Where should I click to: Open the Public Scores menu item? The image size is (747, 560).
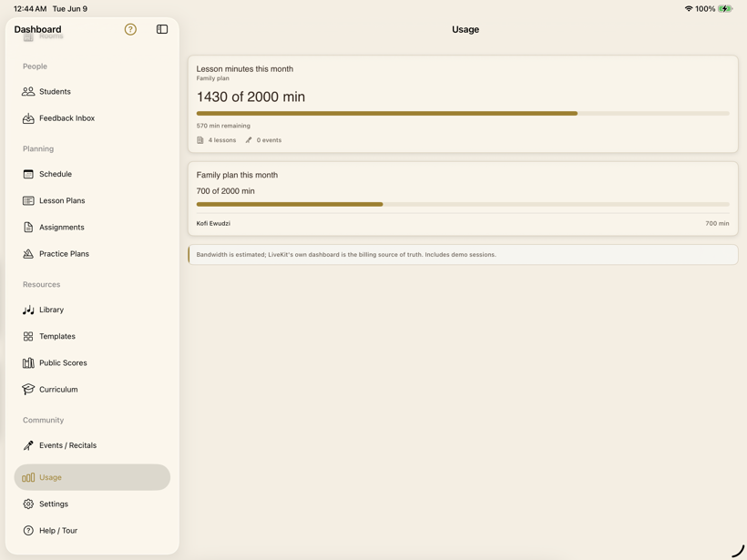coord(92,362)
